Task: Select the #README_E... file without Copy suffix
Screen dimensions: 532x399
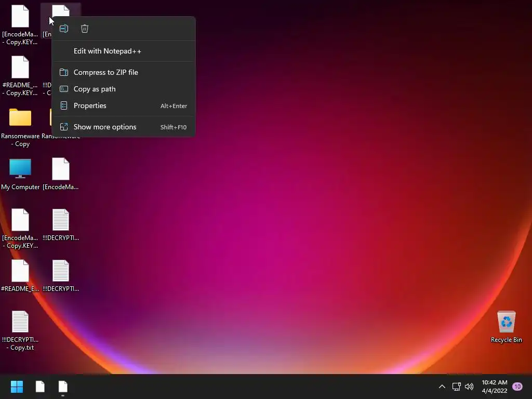Action: click(20, 276)
